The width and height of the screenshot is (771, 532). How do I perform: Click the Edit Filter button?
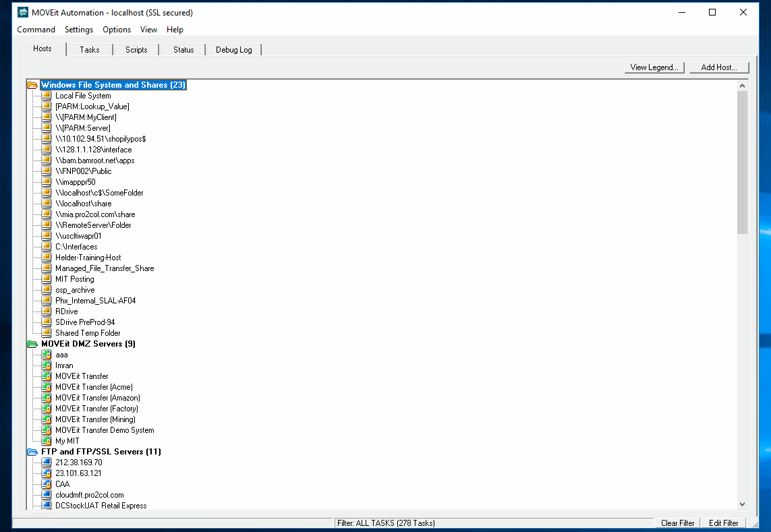click(723, 523)
